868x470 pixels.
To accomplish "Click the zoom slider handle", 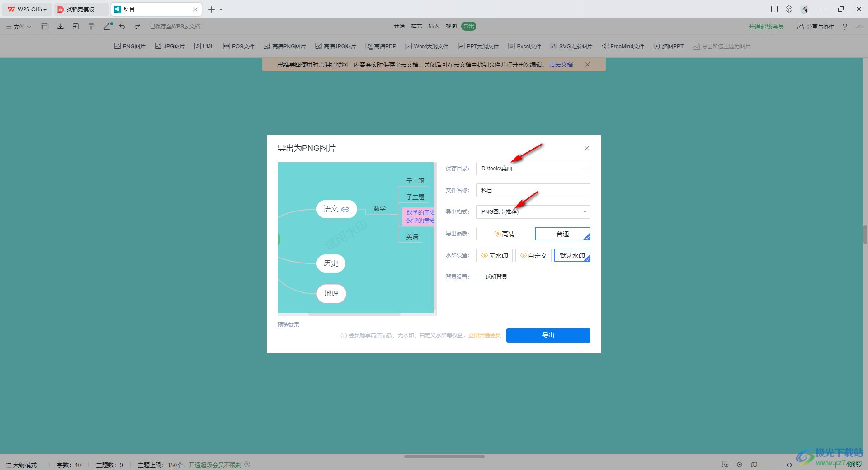I will (789, 465).
